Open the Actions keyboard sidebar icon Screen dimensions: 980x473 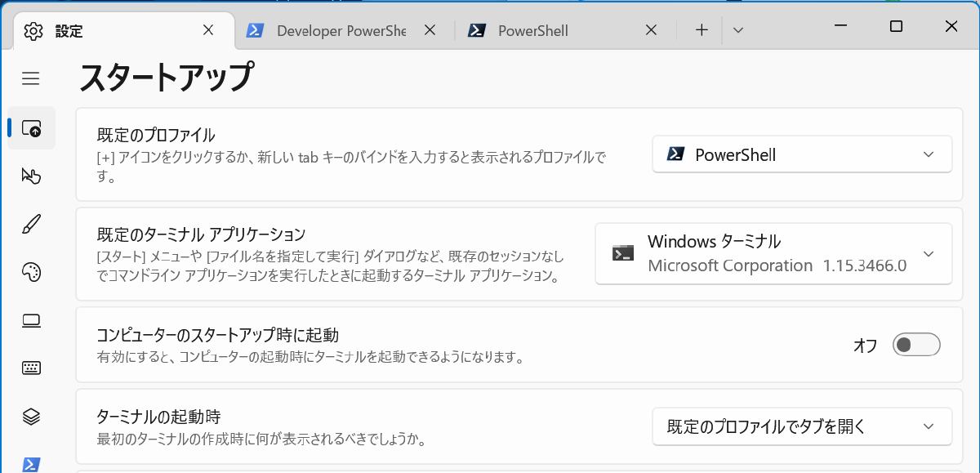click(x=31, y=368)
